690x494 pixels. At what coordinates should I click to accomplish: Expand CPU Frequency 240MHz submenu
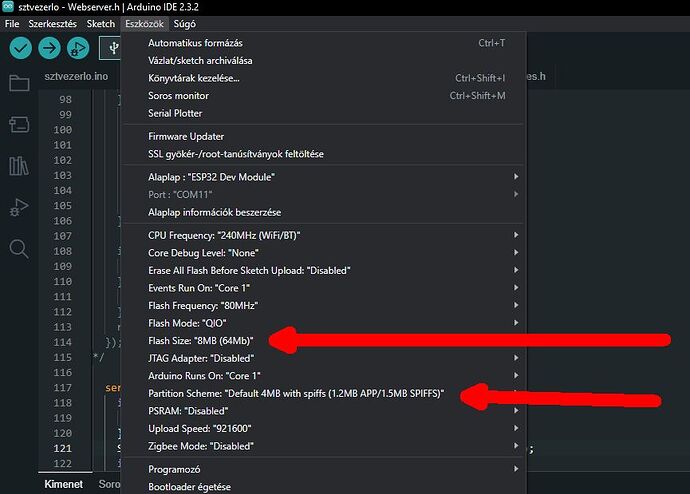point(323,235)
